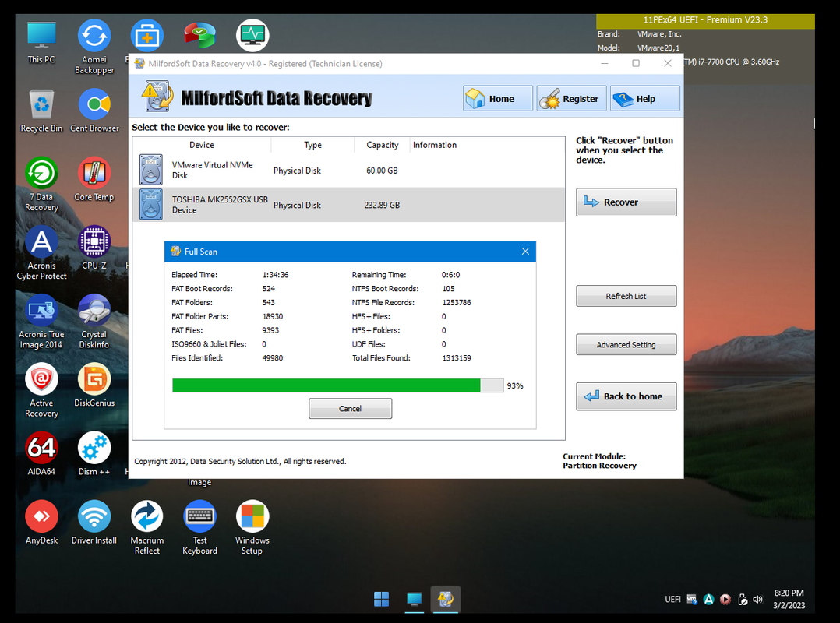Launch Crystal DiskInfo shortcut
Image resolution: width=840 pixels, height=623 pixels.
click(94, 322)
